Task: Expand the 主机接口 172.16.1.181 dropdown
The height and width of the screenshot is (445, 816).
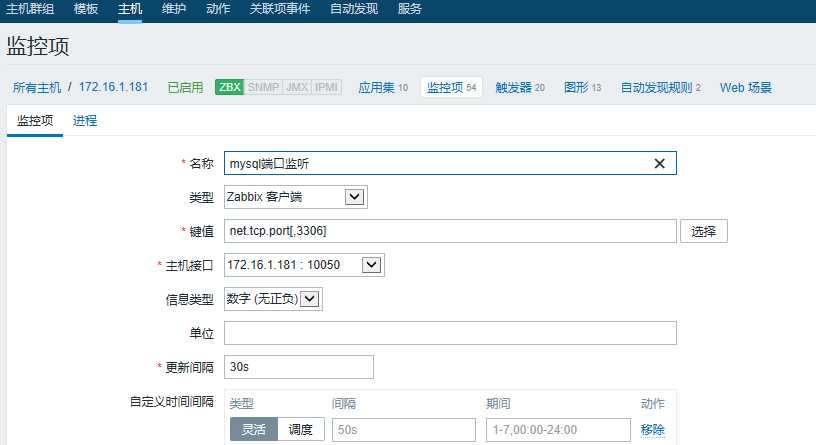Action: [x=304, y=265]
